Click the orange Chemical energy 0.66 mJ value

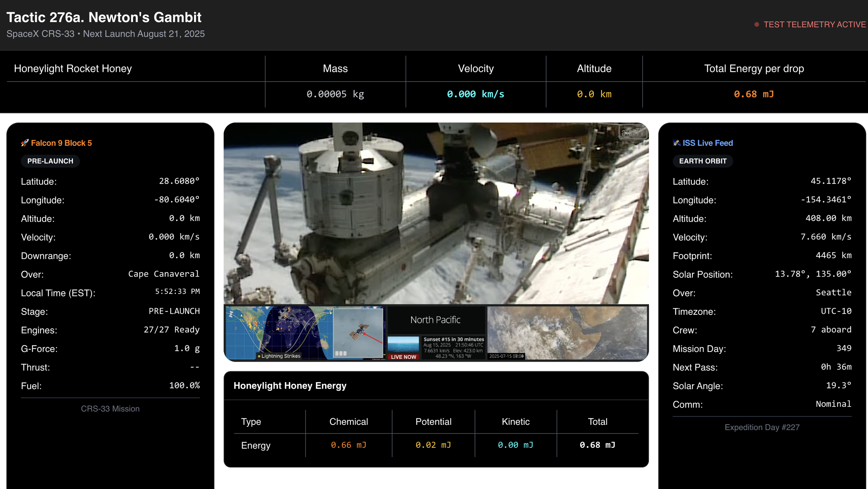[348, 445]
